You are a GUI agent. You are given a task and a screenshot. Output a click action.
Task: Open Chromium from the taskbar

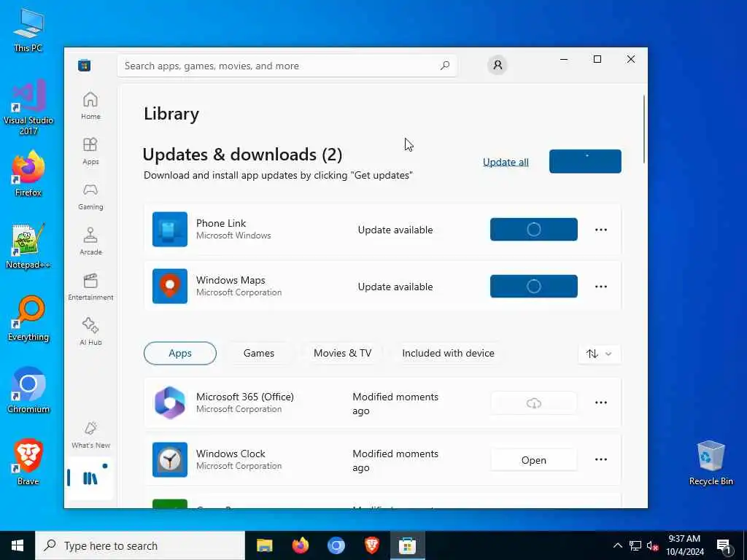click(x=336, y=545)
